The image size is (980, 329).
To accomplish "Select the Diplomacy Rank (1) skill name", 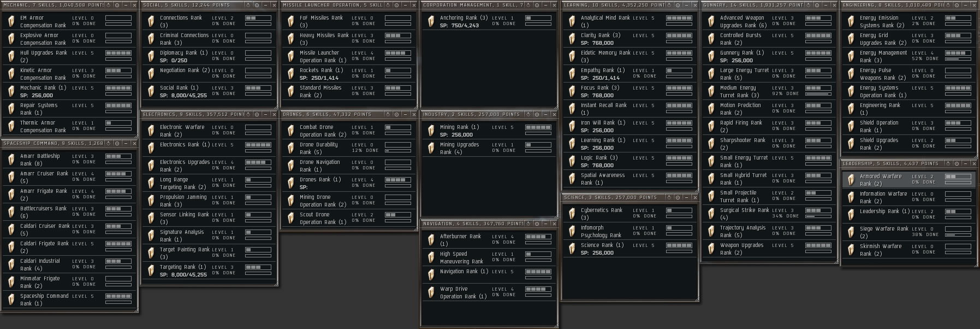I will (x=183, y=53).
